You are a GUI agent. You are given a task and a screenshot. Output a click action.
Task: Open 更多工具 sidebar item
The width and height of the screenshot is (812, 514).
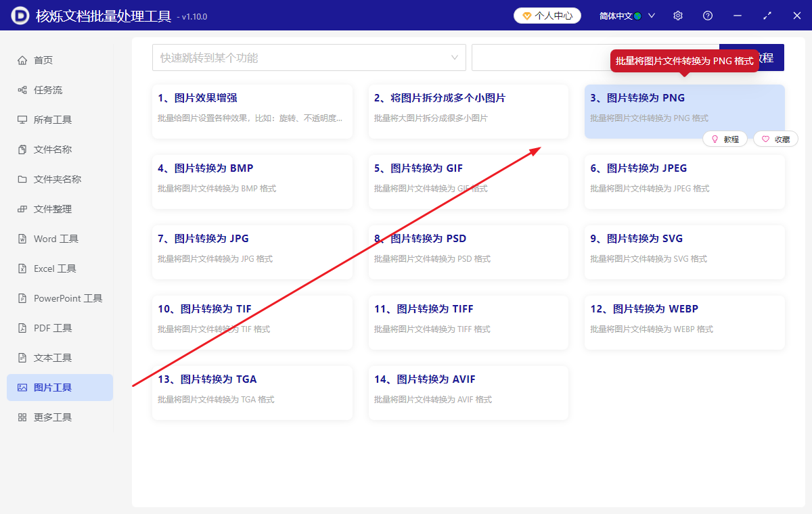(x=60, y=417)
